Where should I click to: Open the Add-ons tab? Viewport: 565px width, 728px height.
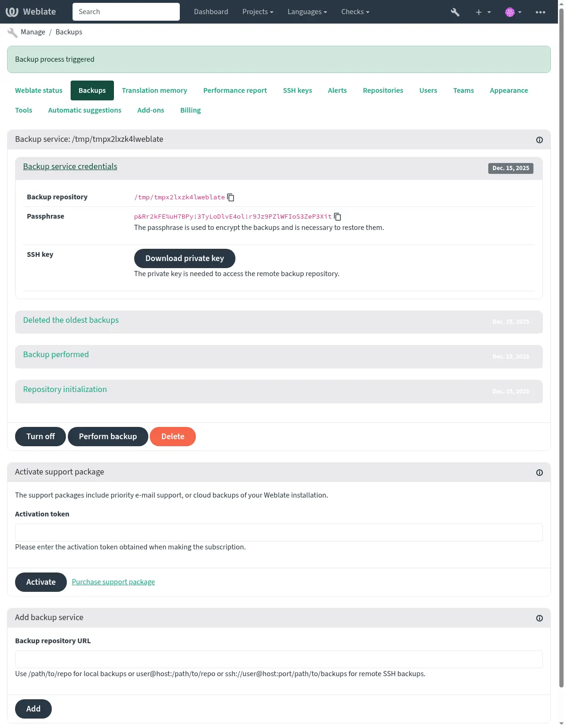point(151,110)
